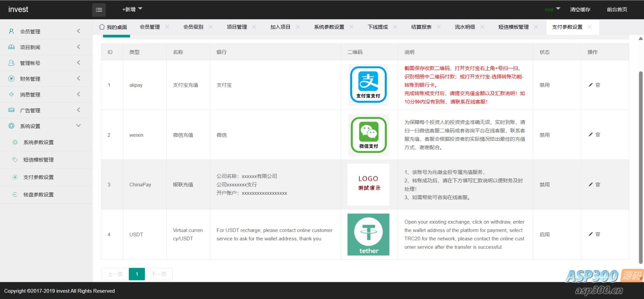
Task: Open the +新增 dropdown menu
Action: 132,9
